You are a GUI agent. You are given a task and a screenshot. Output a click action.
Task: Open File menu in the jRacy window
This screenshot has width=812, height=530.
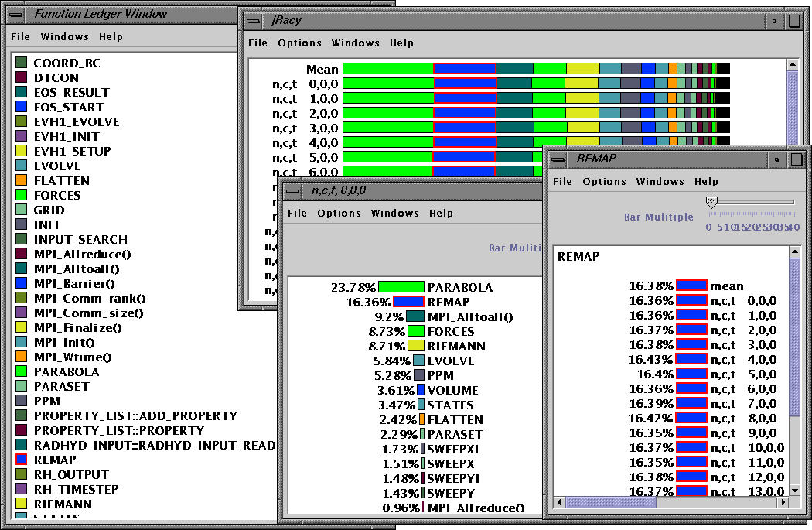point(258,43)
